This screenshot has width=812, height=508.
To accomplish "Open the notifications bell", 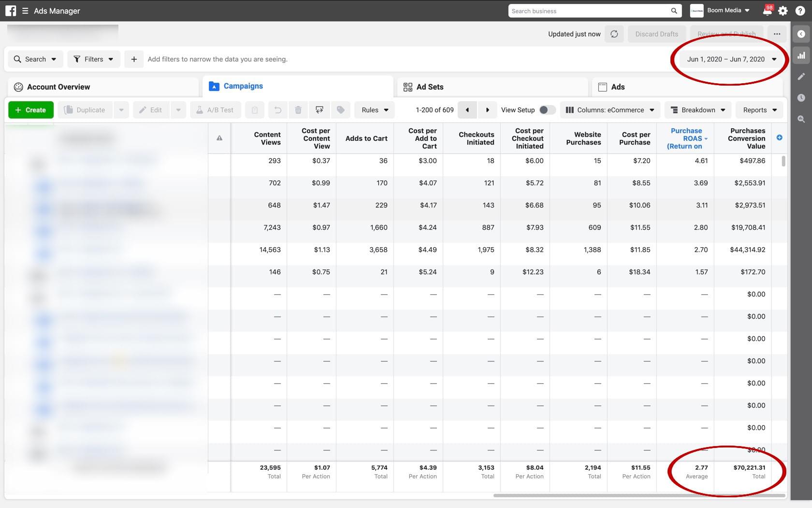I will 767,11.
